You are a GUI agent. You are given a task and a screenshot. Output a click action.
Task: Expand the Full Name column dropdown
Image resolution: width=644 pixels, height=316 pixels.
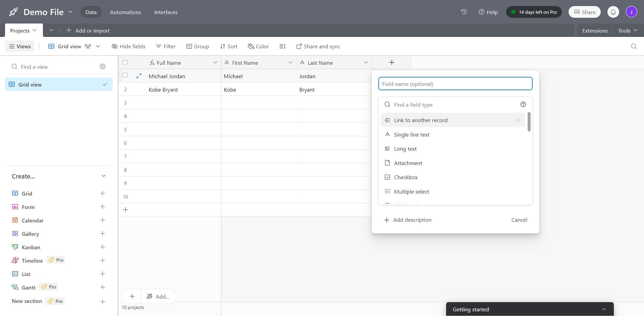215,62
